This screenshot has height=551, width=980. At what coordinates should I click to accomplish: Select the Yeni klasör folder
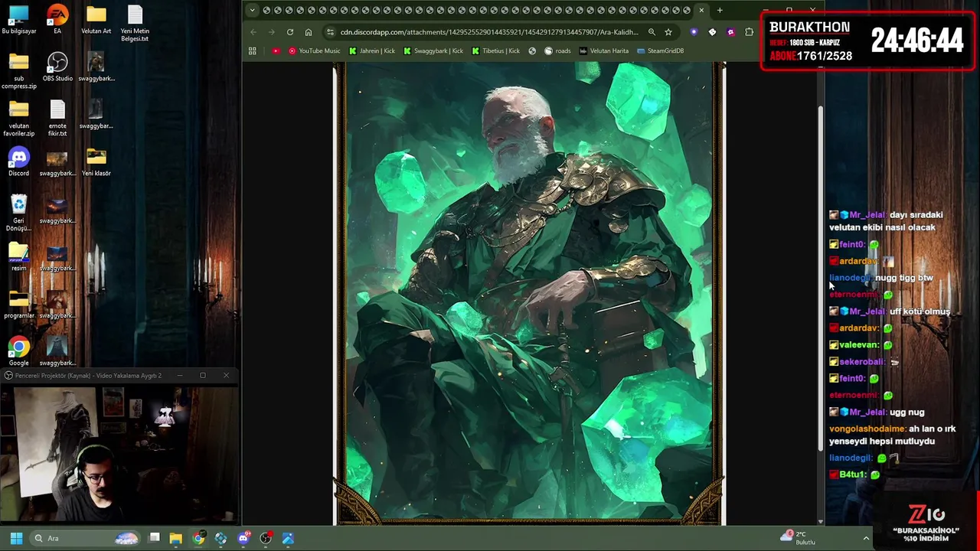click(96, 162)
